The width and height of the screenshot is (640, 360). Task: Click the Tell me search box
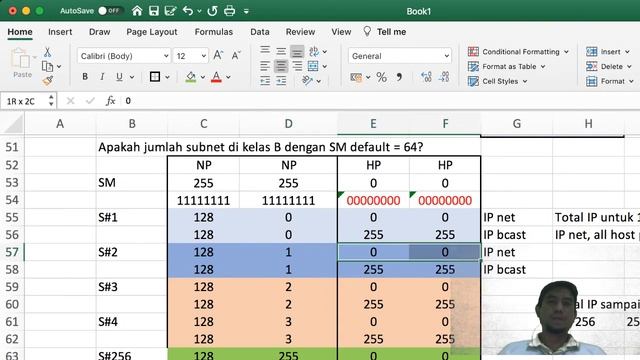385,32
